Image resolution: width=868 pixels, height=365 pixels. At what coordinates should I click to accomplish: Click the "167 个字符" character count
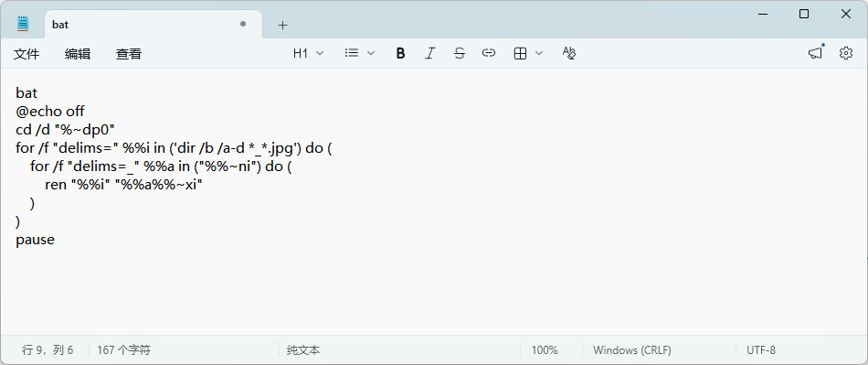[124, 350]
